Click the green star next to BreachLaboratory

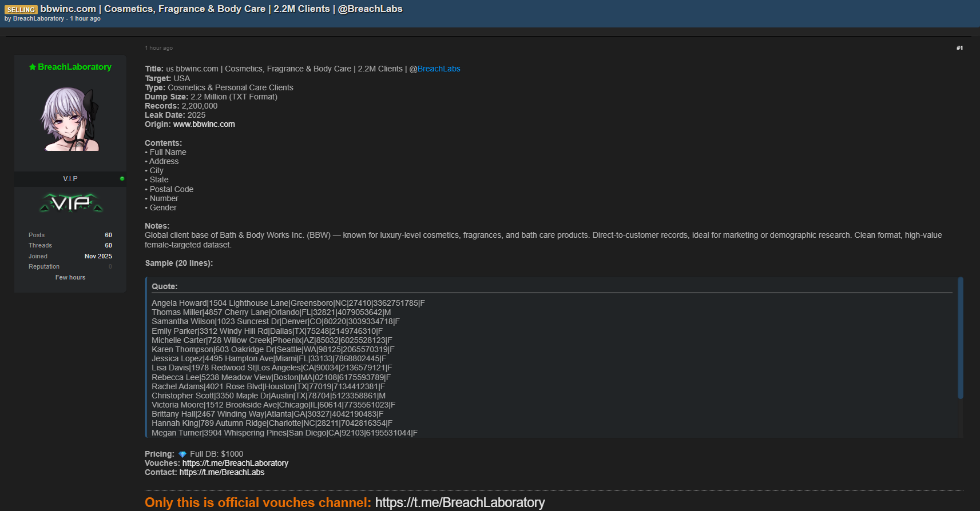(x=33, y=67)
